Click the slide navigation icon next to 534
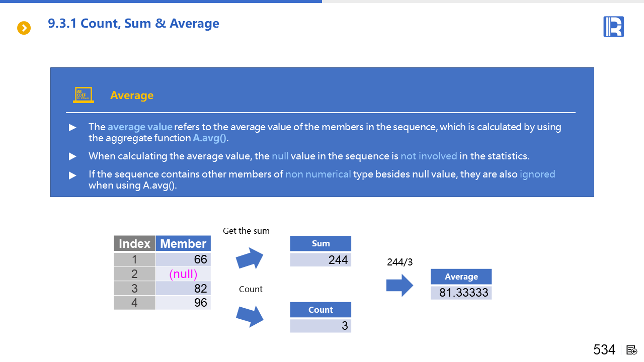 [632, 350]
